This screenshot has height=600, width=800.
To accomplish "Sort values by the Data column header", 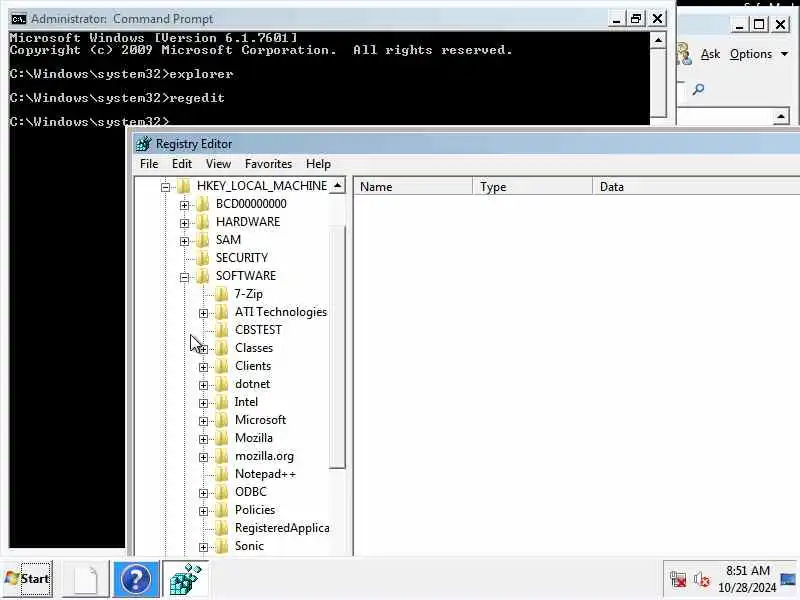I will [697, 187].
